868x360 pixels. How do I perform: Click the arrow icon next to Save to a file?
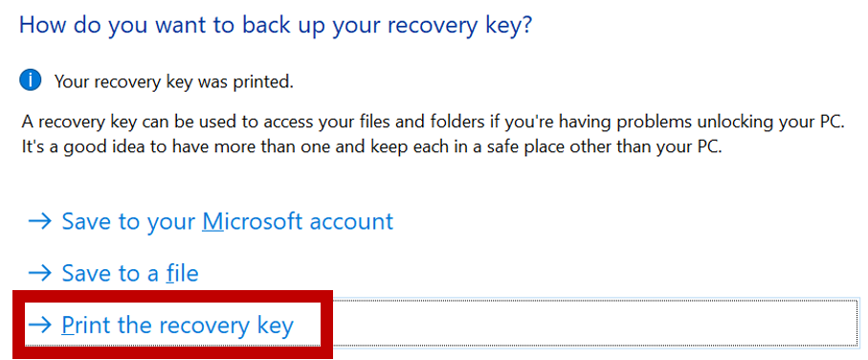click(40, 273)
